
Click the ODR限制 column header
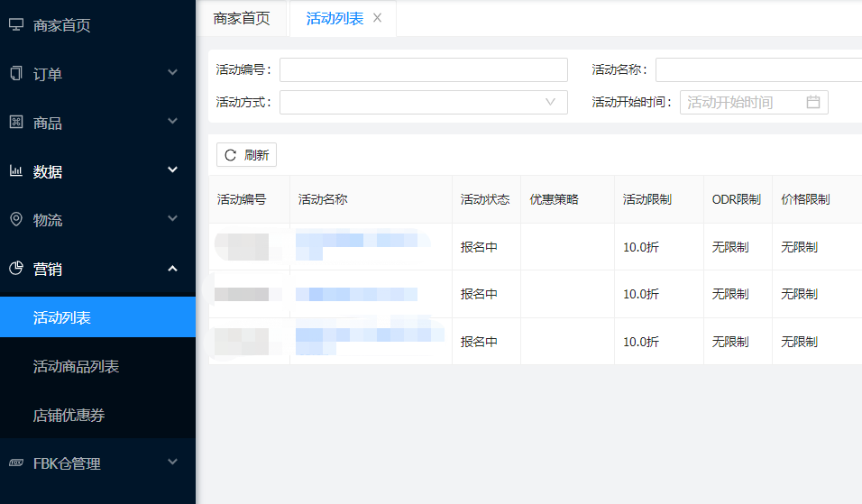coord(736,199)
